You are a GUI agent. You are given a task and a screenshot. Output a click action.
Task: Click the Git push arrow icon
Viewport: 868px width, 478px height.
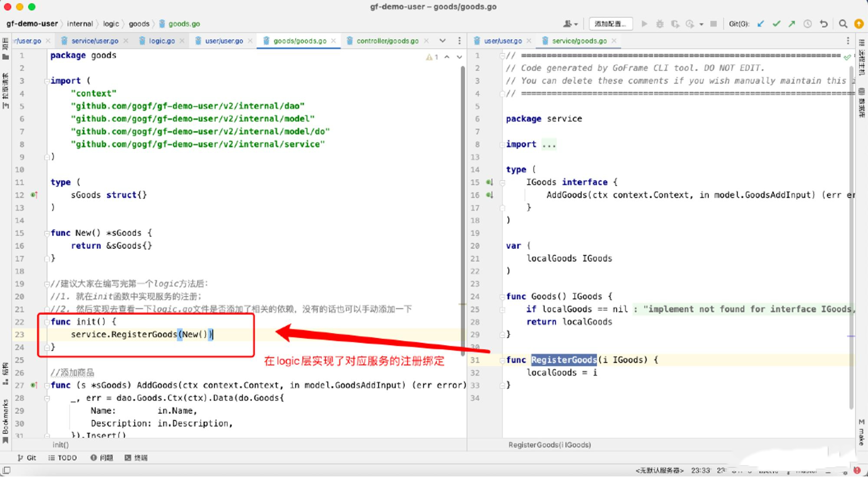[x=793, y=23]
